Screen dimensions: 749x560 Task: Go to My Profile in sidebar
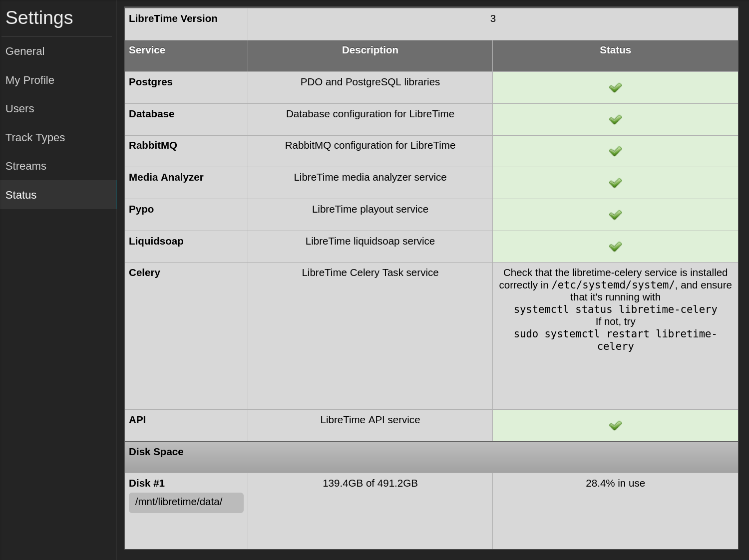point(30,80)
